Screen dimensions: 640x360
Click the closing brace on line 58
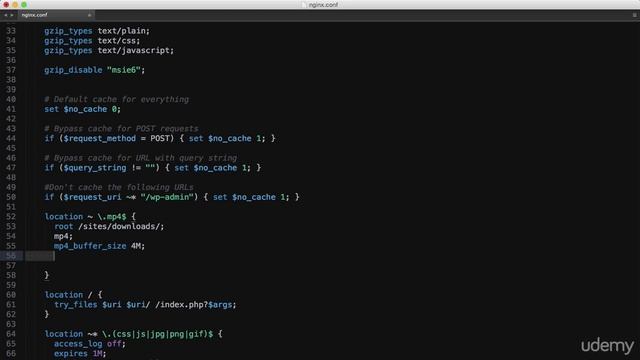(47, 275)
